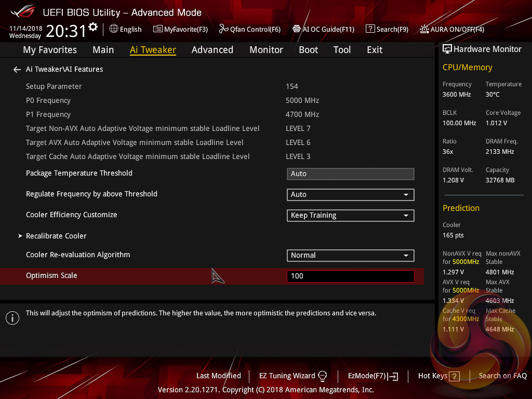Go to the Boot tab

(308, 50)
